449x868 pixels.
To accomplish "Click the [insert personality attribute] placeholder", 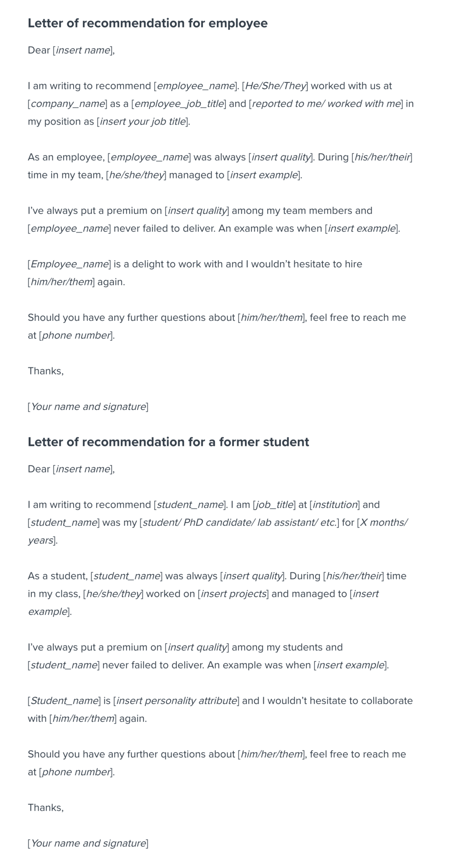I will (x=176, y=701).
